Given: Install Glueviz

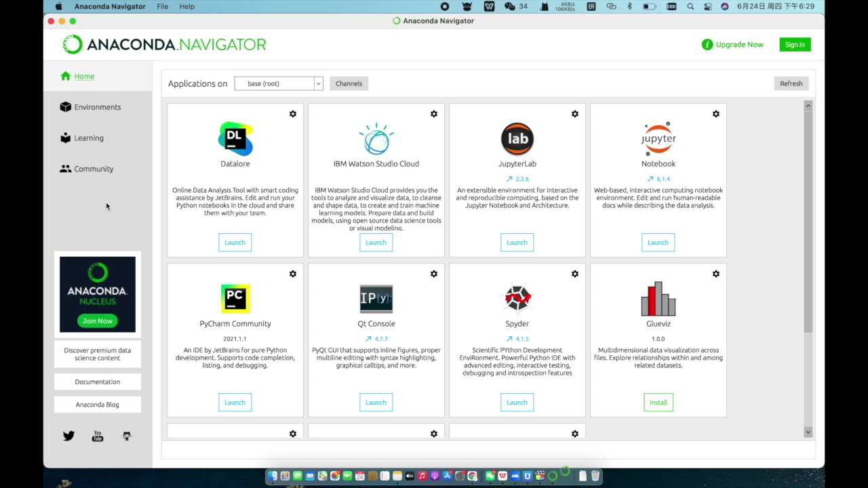Looking at the screenshot, I should (658, 402).
